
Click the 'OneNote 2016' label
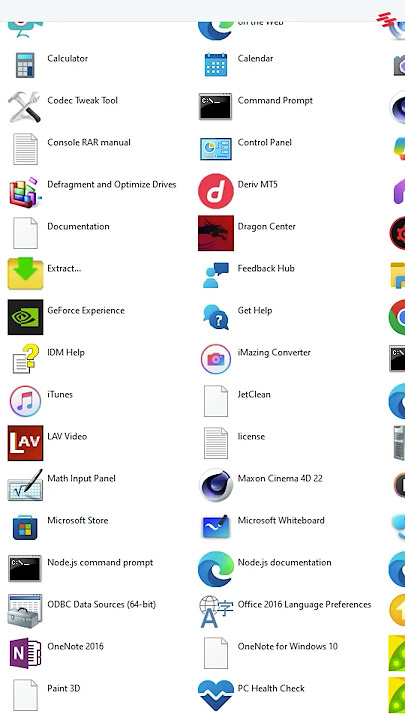[x=75, y=647]
